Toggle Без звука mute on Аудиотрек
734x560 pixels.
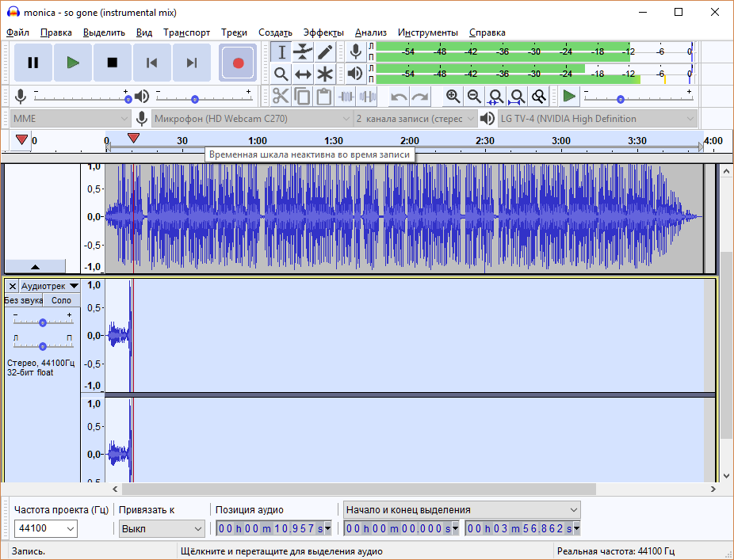[24, 300]
